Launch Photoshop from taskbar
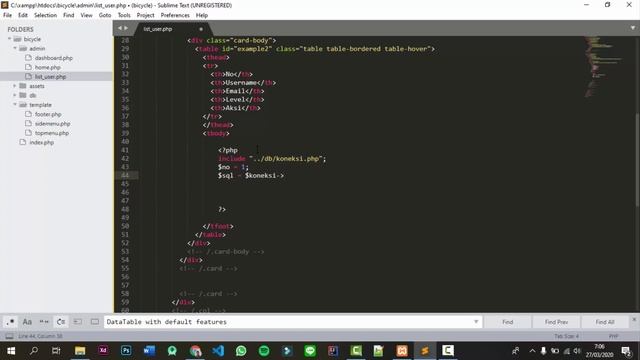 click(x=126, y=351)
